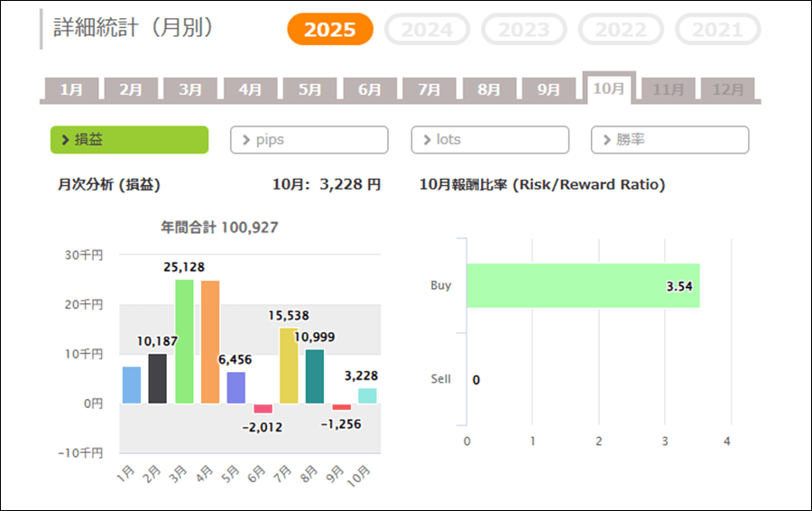Screen dimensions: 812x511
Task: Select the 6月 month tab
Action: tap(369, 89)
